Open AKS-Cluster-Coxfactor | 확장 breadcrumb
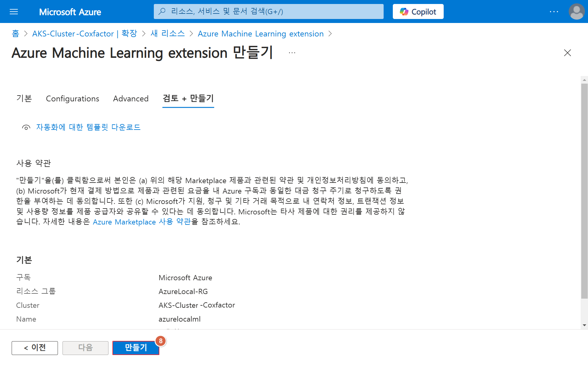This screenshot has width=588, height=366. (85, 33)
